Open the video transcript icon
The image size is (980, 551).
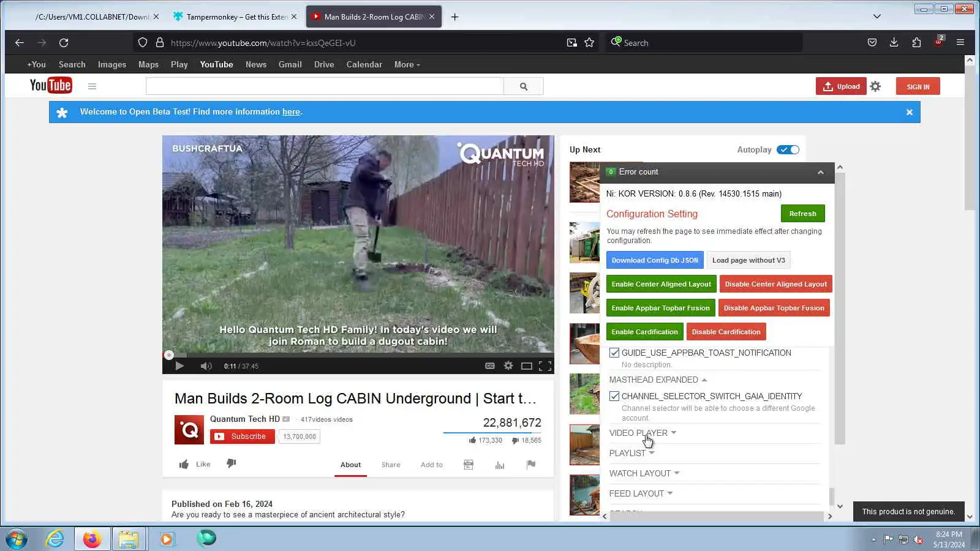[469, 465]
